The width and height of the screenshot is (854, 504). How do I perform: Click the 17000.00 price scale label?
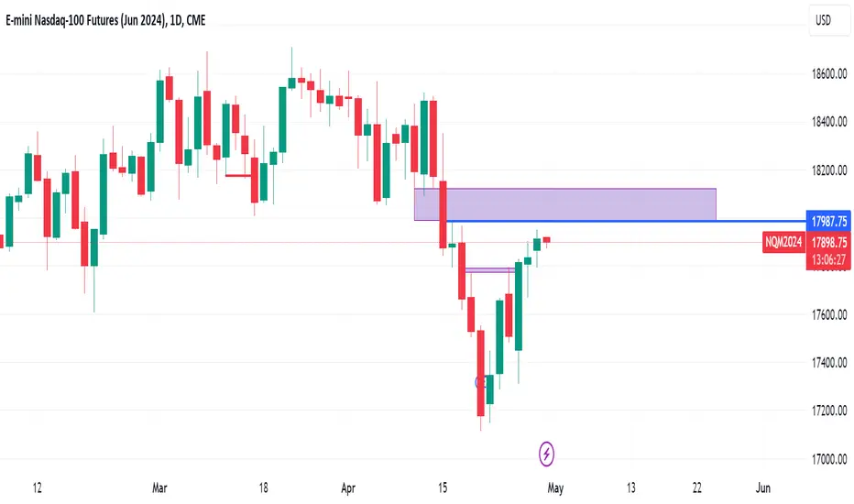[x=829, y=459]
